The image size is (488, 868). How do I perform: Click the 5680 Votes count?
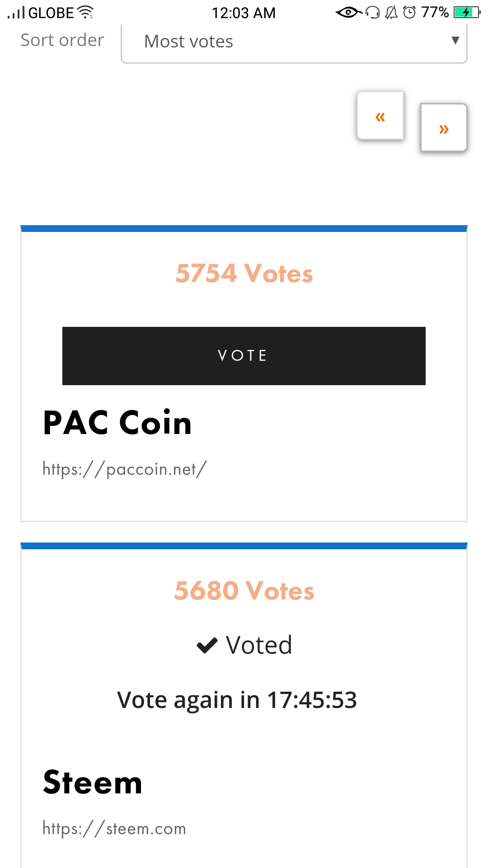point(244,591)
